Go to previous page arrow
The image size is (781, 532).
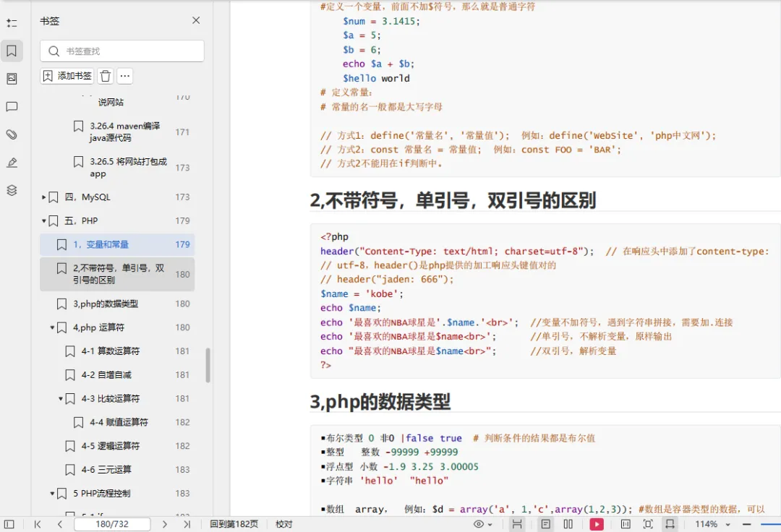coord(60,524)
